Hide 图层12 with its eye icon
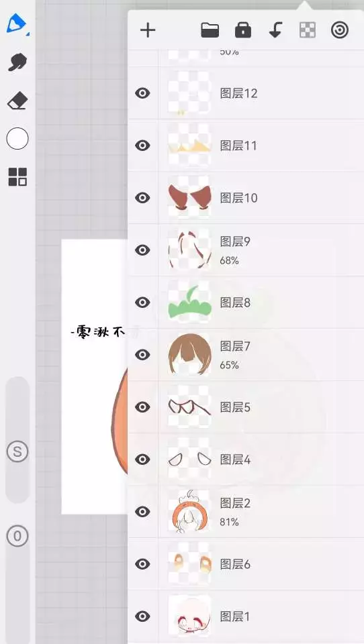This screenshot has width=364, height=644. click(x=142, y=93)
